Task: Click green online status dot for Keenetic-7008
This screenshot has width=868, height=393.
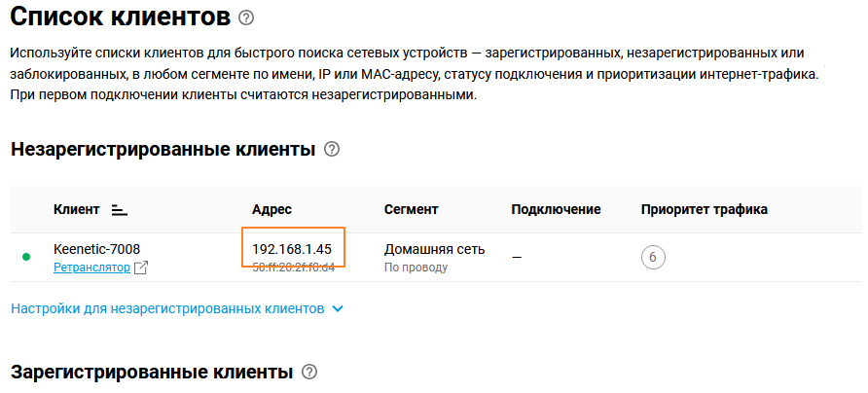Action: click(x=26, y=258)
